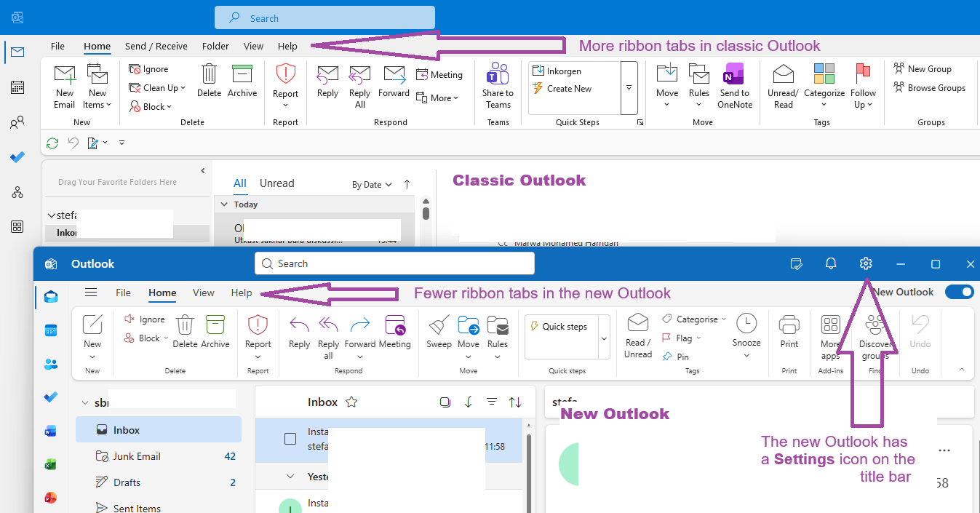Collapse Yesterday message group
Image resolution: width=980 pixels, height=513 pixels.
pos(291,477)
